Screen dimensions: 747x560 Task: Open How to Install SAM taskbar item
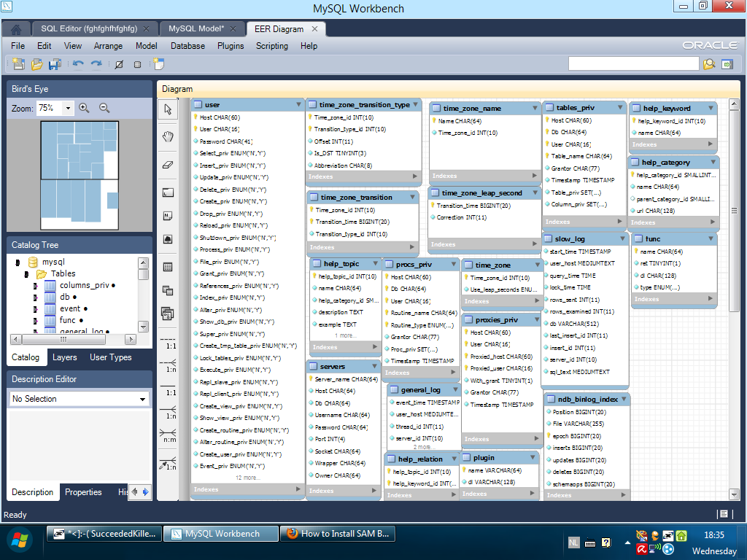[x=338, y=534]
